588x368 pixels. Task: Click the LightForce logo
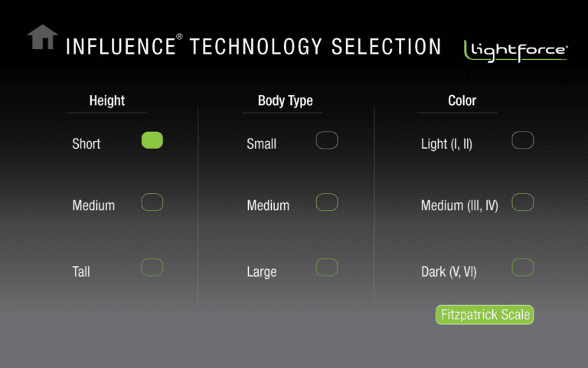[515, 50]
